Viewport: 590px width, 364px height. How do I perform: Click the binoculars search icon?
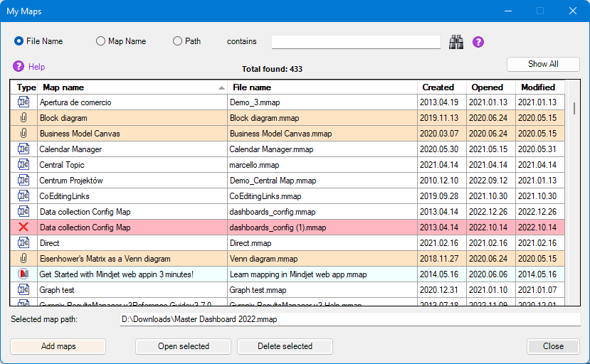tap(456, 42)
